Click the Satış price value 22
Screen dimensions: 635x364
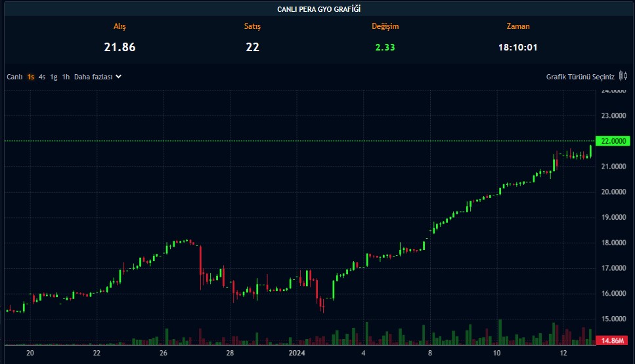pyautogui.click(x=253, y=47)
